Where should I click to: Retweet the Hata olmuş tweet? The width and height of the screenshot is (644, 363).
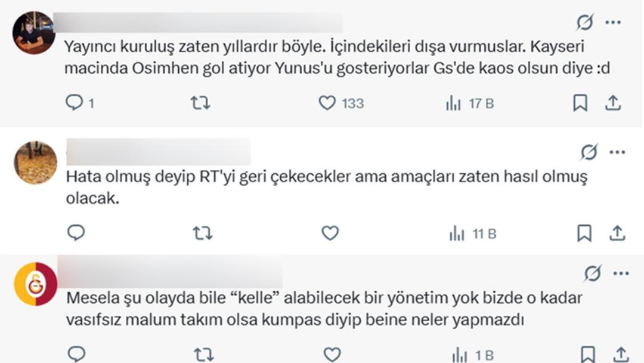tap(203, 233)
